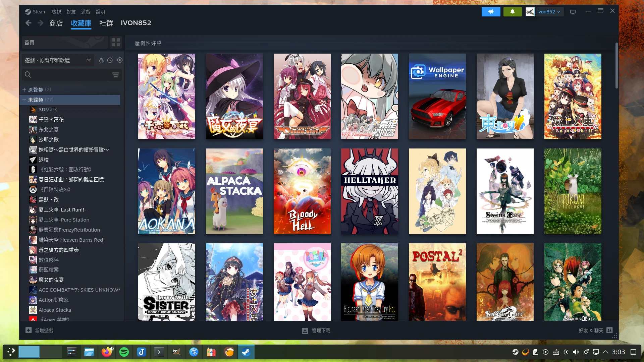Screen dimensions: 644x362
Task: Expand the 原聲帶 collection
Action: (24, 89)
